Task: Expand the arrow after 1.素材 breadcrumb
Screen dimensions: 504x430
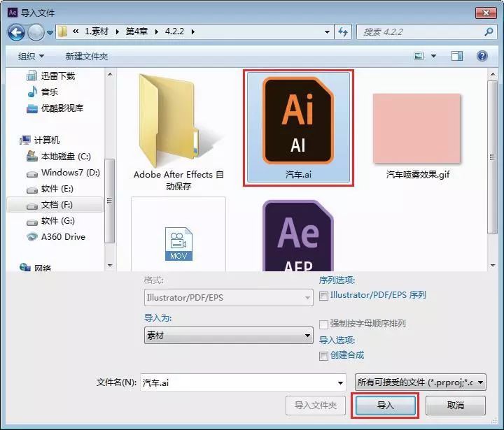Action: click(x=118, y=31)
